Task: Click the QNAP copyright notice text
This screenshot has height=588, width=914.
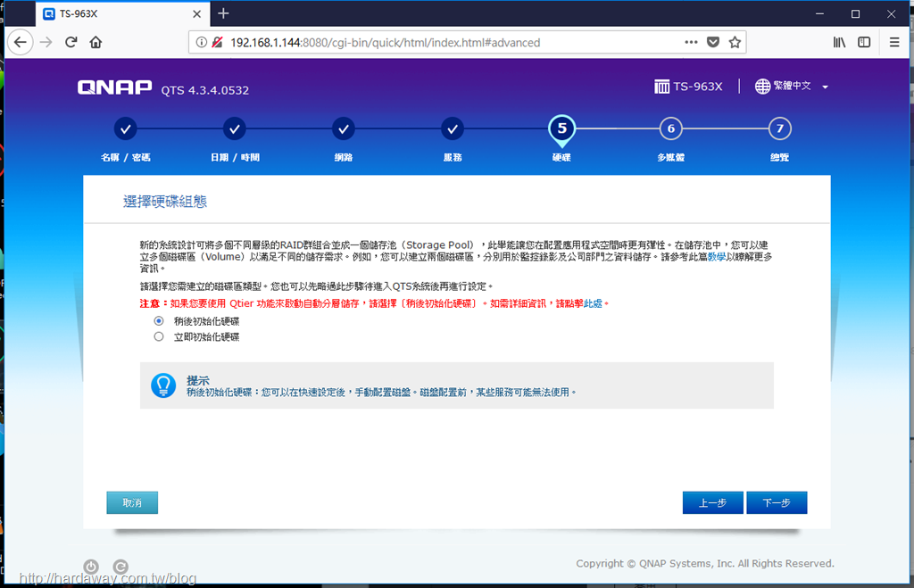Action: pyautogui.click(x=705, y=564)
